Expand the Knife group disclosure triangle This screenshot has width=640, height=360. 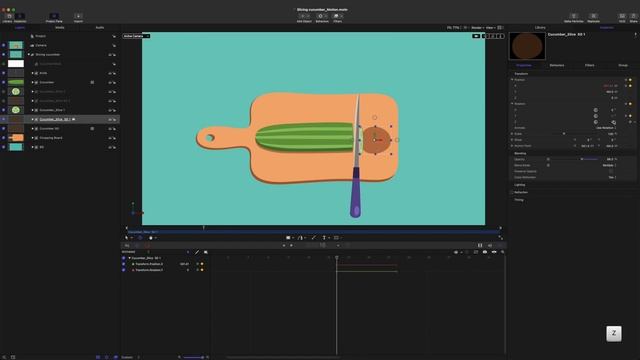(x=33, y=73)
